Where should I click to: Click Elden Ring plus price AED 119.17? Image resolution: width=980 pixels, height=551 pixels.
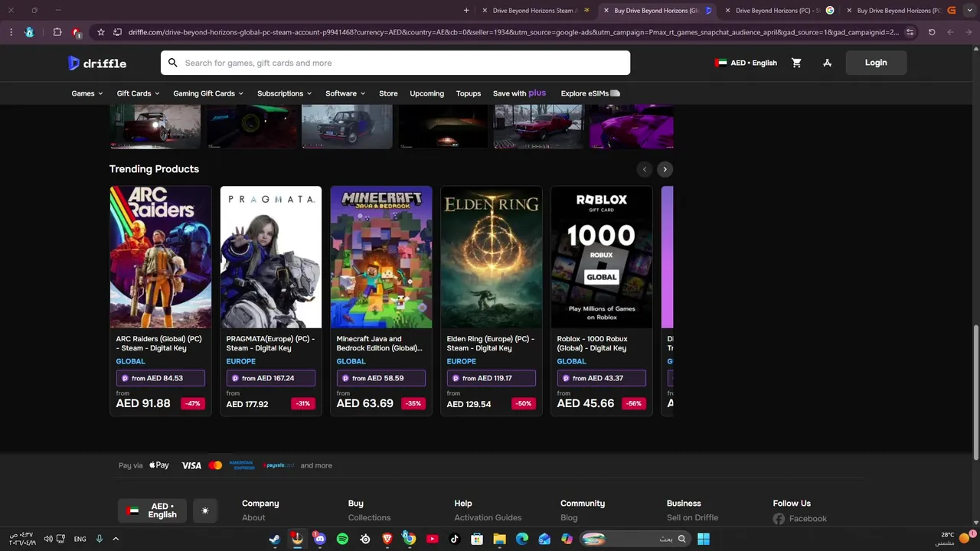point(492,378)
